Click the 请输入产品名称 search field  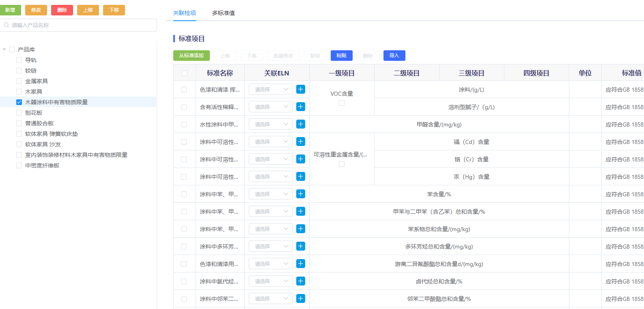81,25
